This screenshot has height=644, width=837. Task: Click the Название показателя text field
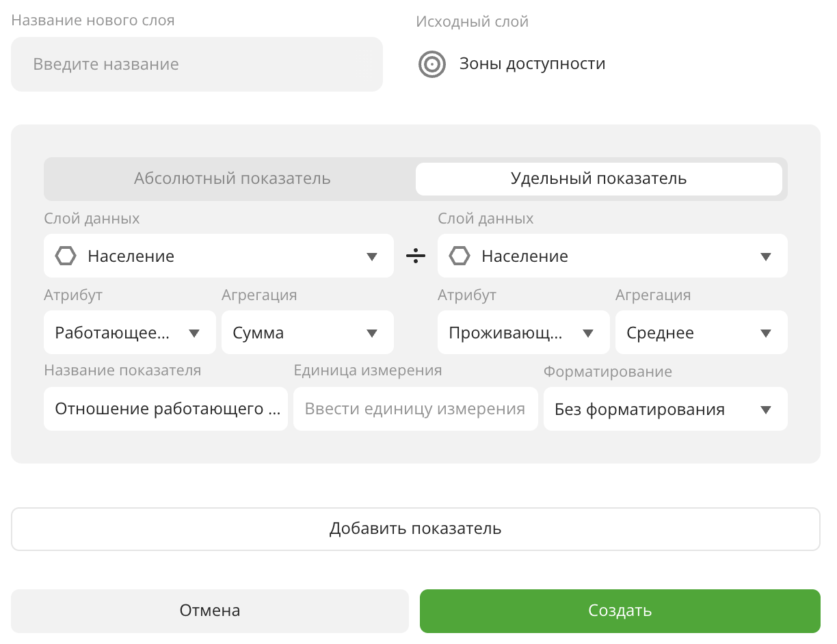[x=165, y=410]
